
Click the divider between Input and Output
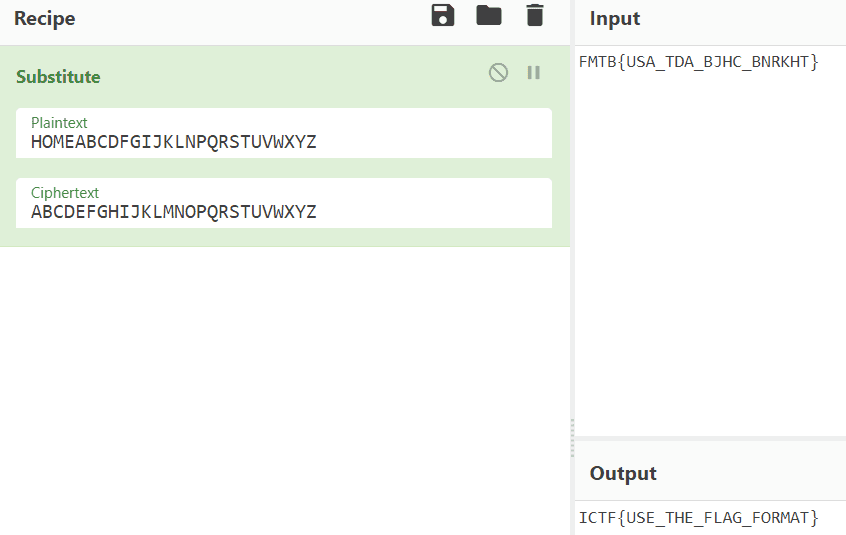tap(710, 438)
